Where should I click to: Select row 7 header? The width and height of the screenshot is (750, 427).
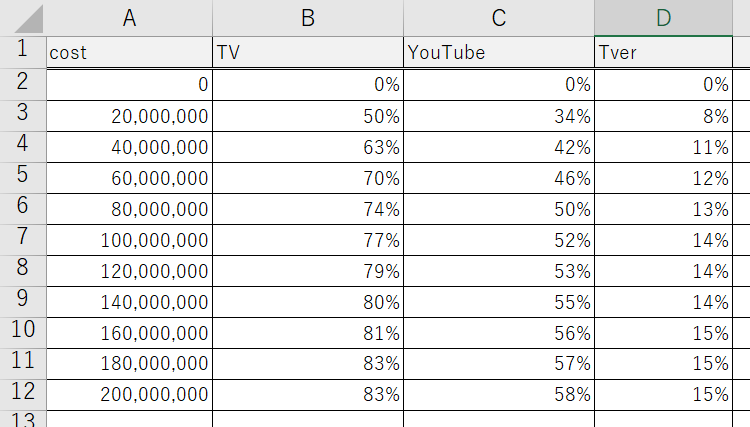pyautogui.click(x=22, y=239)
